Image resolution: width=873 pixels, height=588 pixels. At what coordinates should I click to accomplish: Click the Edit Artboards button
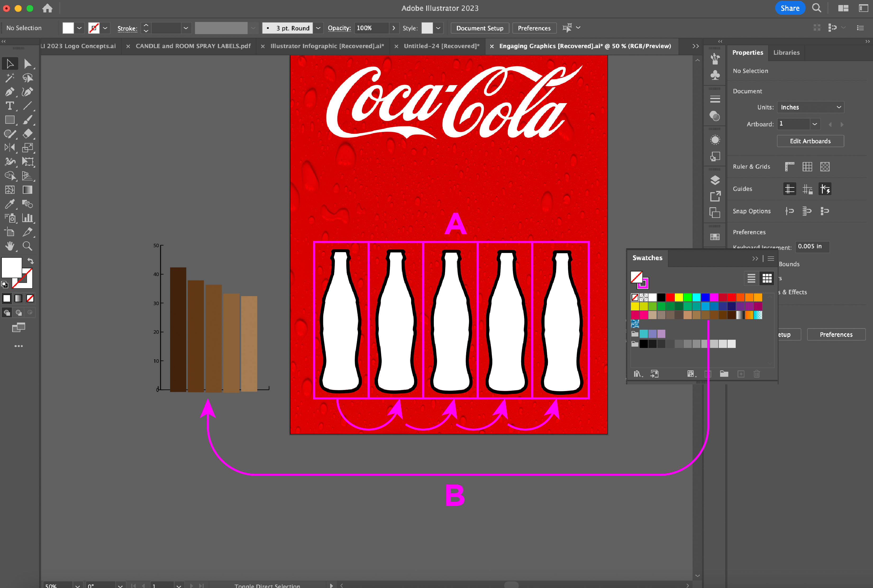point(810,141)
